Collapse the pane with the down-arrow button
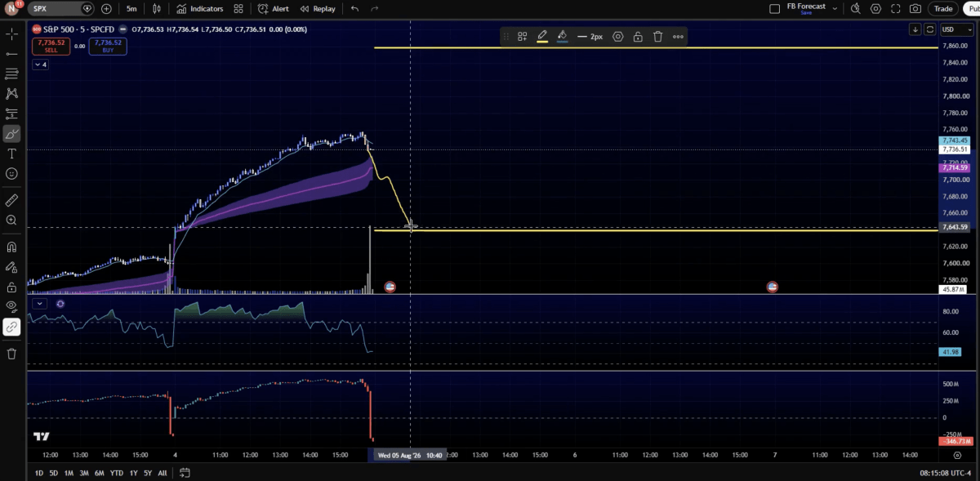Viewport: 980px width, 481px height. click(916, 29)
